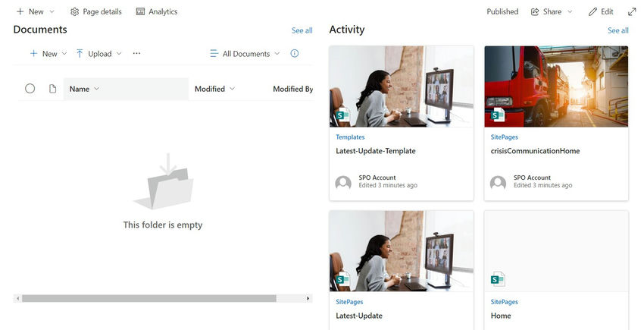Click See all link for Documents
Screen dimensions: 644x330
pos(302,30)
